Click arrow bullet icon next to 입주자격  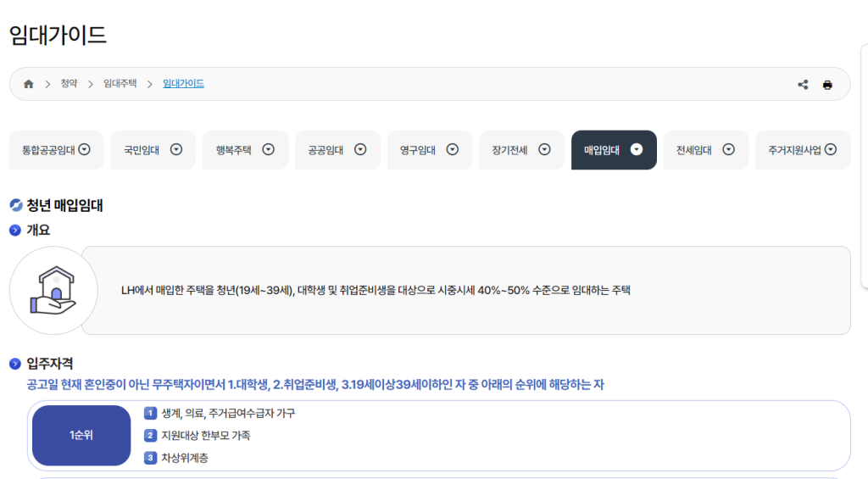pos(15,364)
